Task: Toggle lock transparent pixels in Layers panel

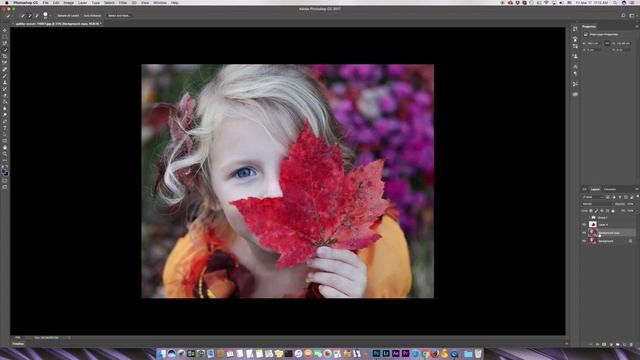Action: pos(591,211)
